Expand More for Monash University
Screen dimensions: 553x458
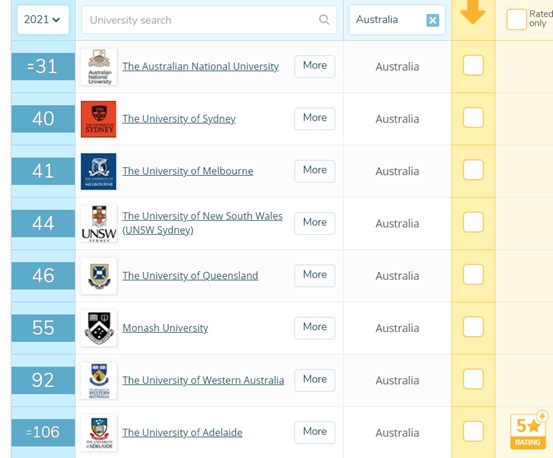[315, 328]
